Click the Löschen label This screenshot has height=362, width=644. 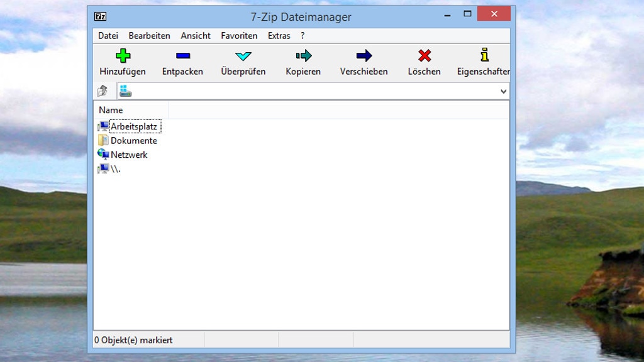425,72
